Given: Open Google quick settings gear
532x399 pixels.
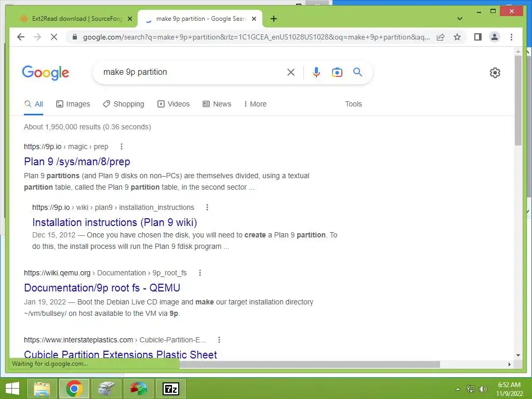Looking at the screenshot, I should [495, 73].
